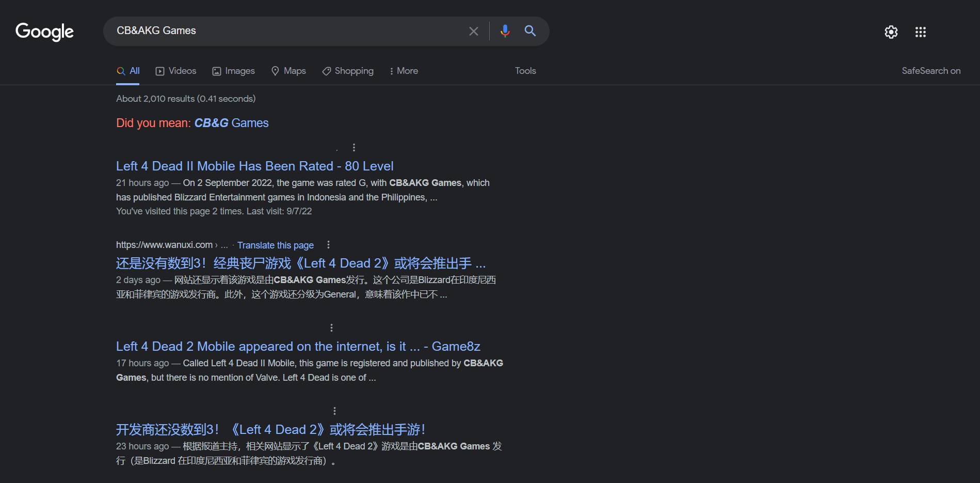Open options for the 开发商还没数到3 result

pyautogui.click(x=334, y=411)
